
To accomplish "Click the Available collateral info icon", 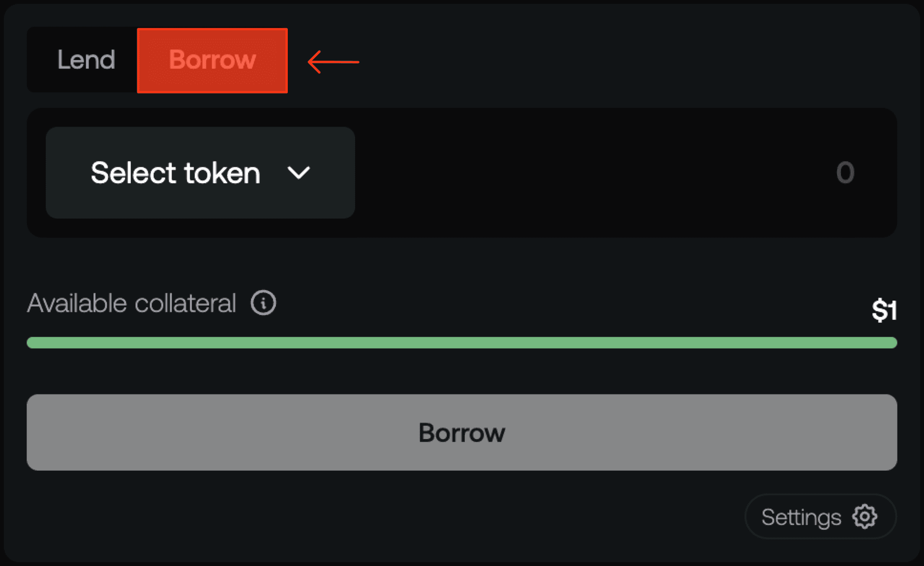I will coord(263,303).
